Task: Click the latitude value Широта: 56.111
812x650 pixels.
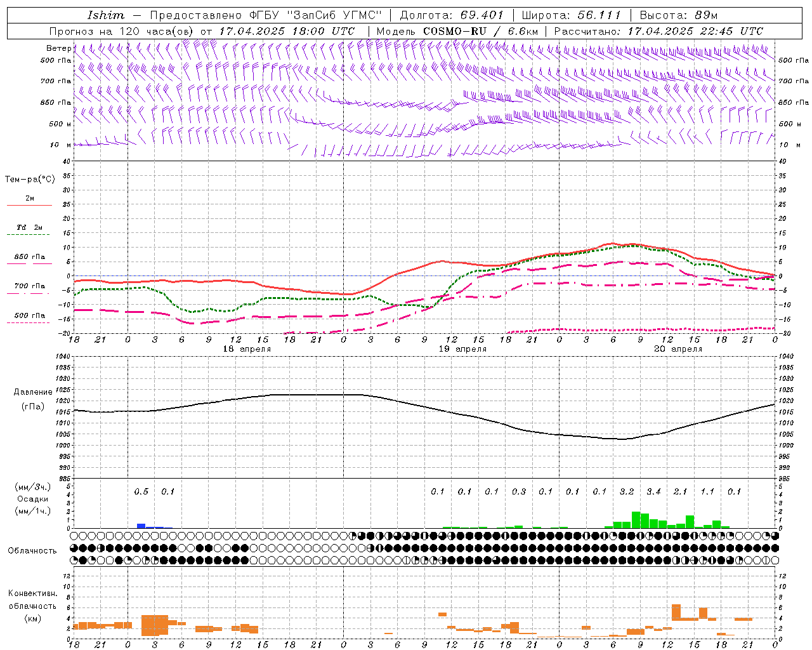Action: [571, 15]
